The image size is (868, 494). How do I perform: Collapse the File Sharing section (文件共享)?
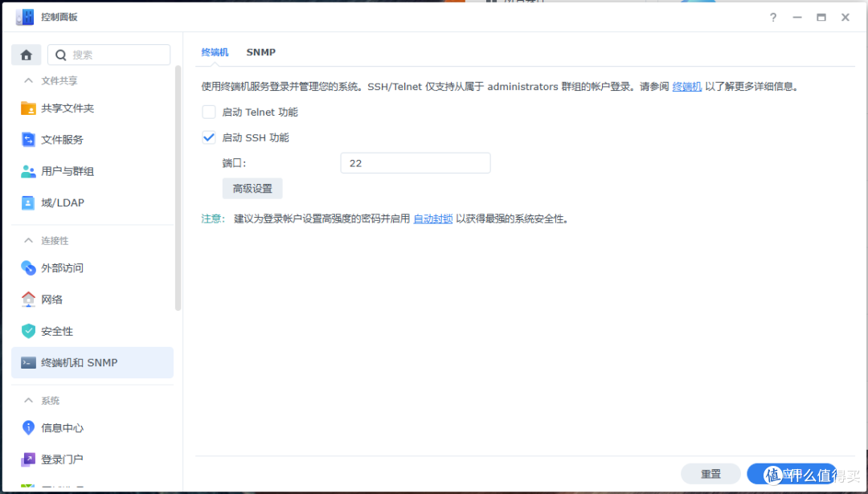(x=28, y=81)
